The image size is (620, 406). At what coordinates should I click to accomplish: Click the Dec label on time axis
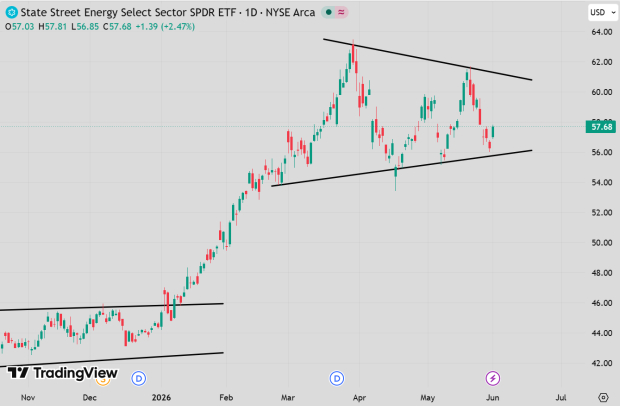[90, 397]
